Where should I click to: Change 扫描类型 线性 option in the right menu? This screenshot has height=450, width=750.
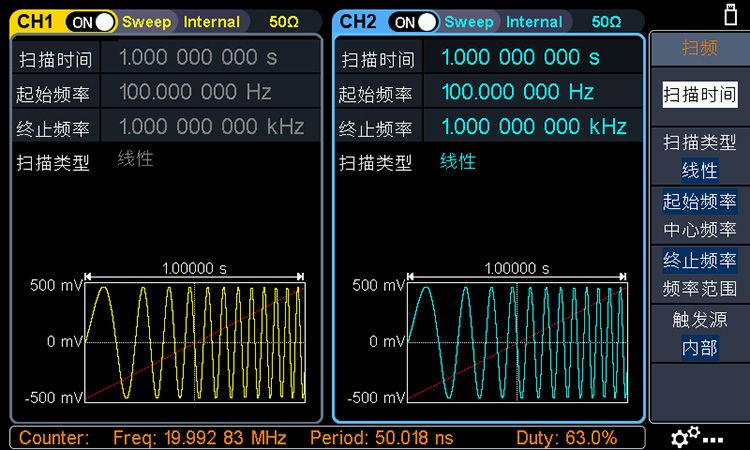[x=700, y=157]
